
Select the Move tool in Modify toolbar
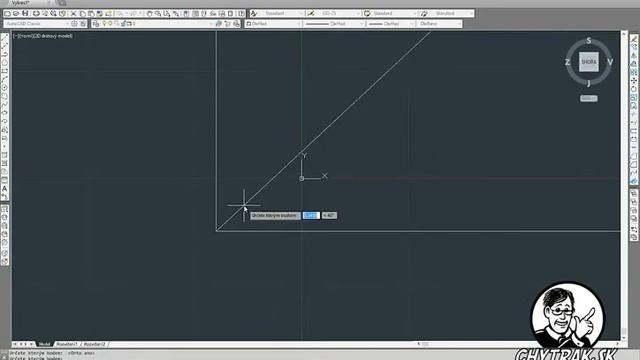pos(634,81)
